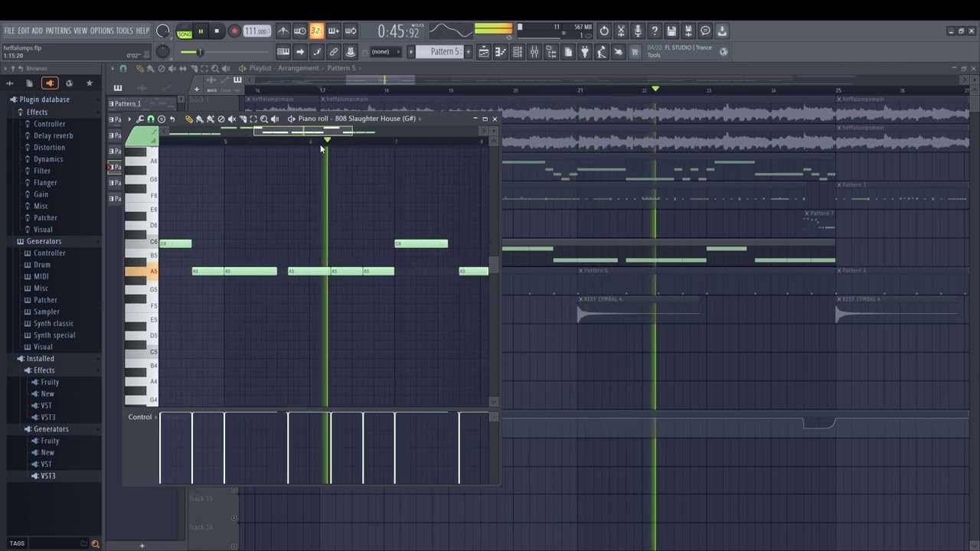Screen dimensions: 980x551
Task: Open the (none) preset selector dropdown
Action: point(386,52)
